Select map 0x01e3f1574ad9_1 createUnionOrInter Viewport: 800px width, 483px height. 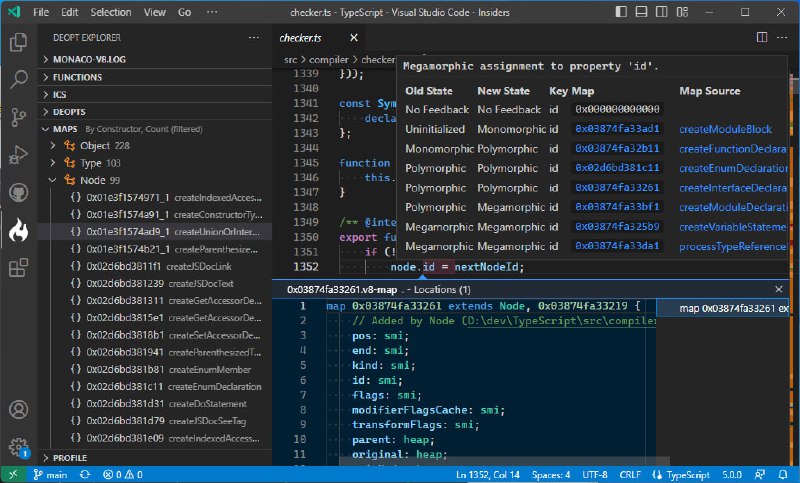155,232
